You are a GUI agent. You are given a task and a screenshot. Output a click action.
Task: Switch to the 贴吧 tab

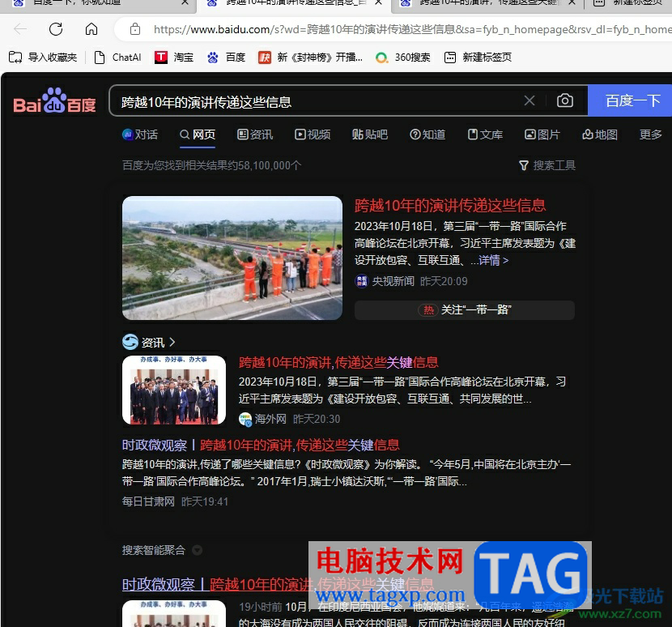[370, 134]
